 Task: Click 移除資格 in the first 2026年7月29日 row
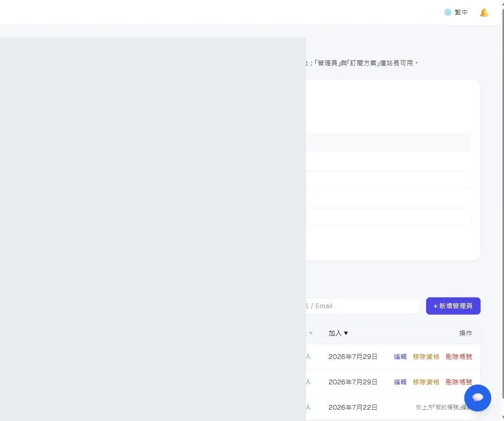[x=426, y=357]
